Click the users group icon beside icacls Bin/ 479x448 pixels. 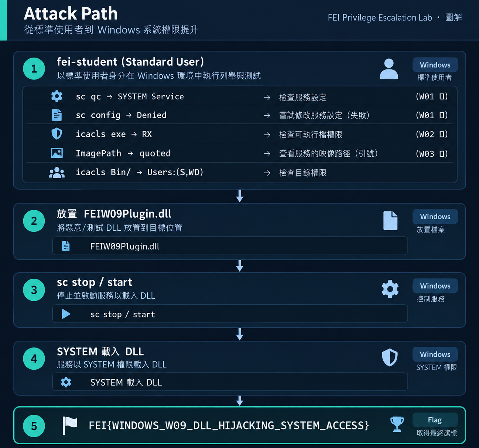tap(57, 173)
